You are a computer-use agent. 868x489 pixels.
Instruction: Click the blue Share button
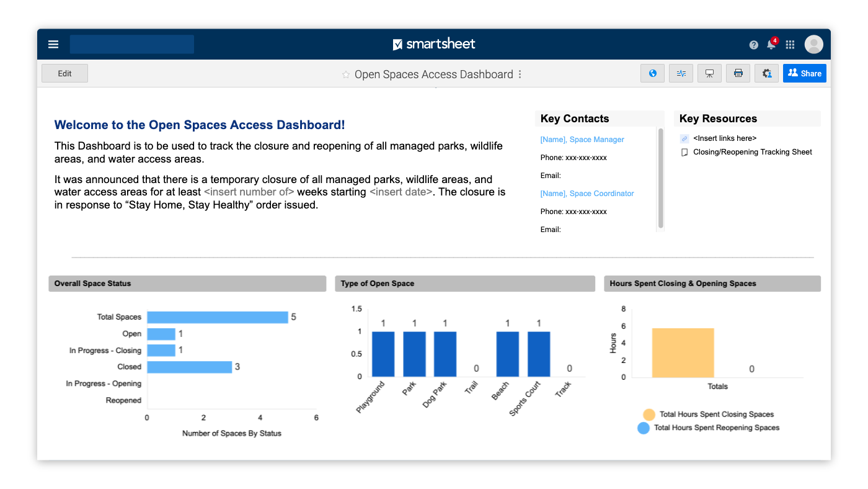804,73
